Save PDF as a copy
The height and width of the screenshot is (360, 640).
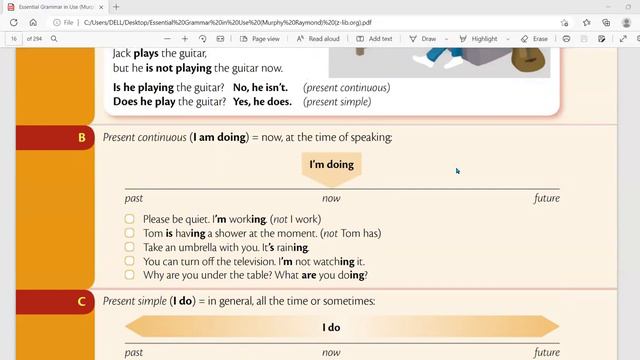click(x=602, y=39)
